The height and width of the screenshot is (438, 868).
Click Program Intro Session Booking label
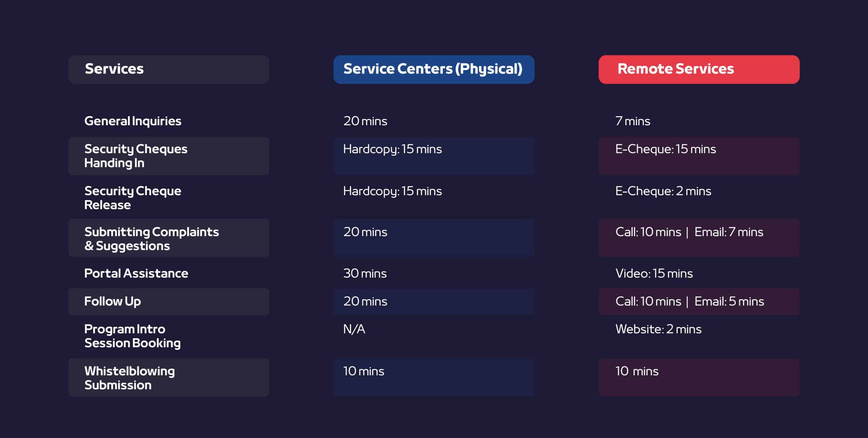point(132,336)
